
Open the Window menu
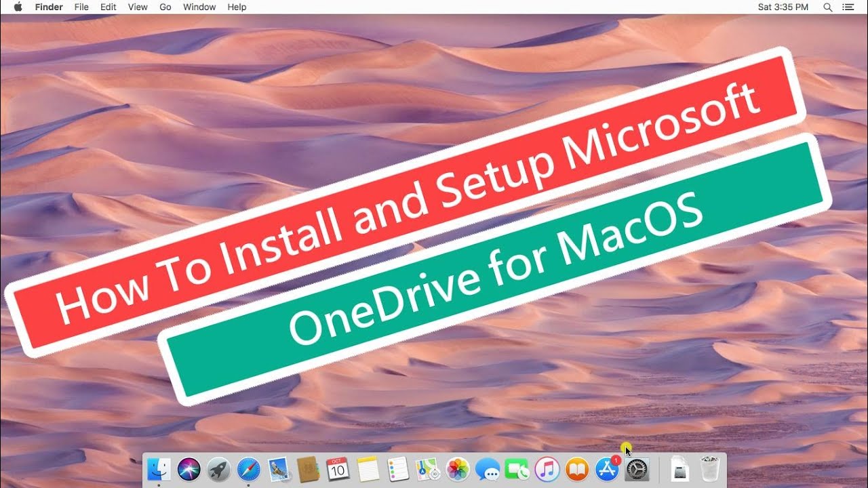pos(199,7)
